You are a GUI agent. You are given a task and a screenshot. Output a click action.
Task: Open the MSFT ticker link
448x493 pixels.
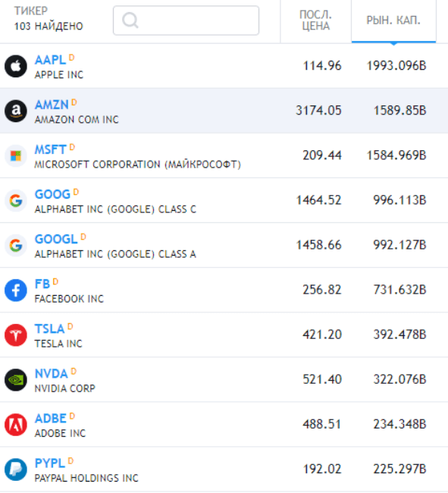pos(51,149)
